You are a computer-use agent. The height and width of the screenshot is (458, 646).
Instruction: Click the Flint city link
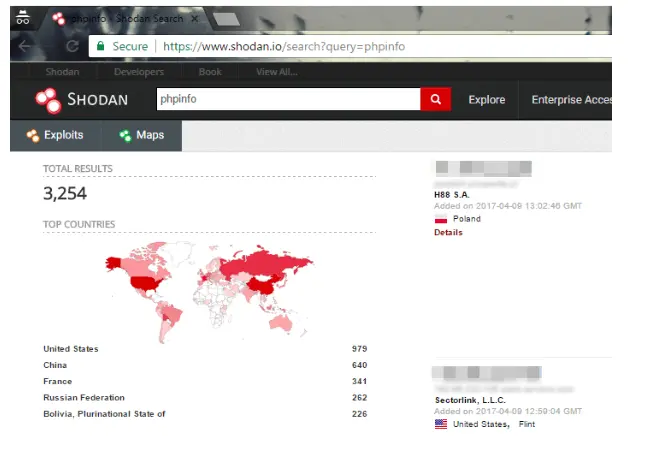pyautogui.click(x=527, y=424)
